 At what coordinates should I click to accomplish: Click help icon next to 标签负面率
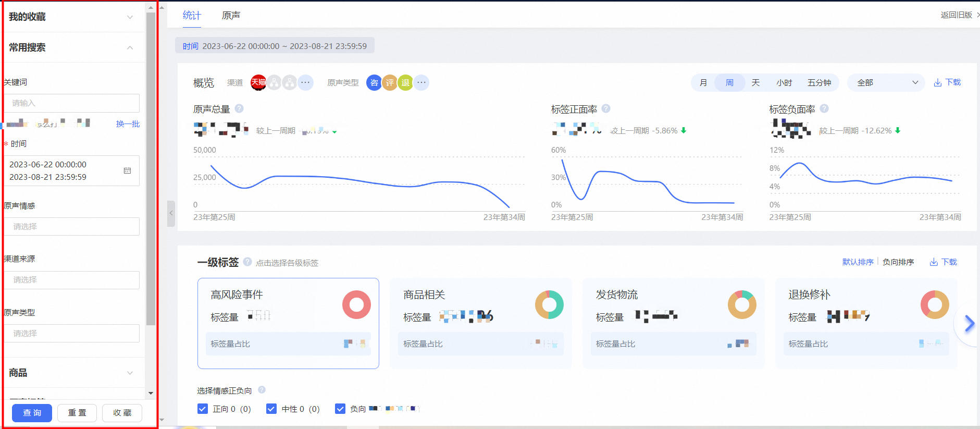824,108
